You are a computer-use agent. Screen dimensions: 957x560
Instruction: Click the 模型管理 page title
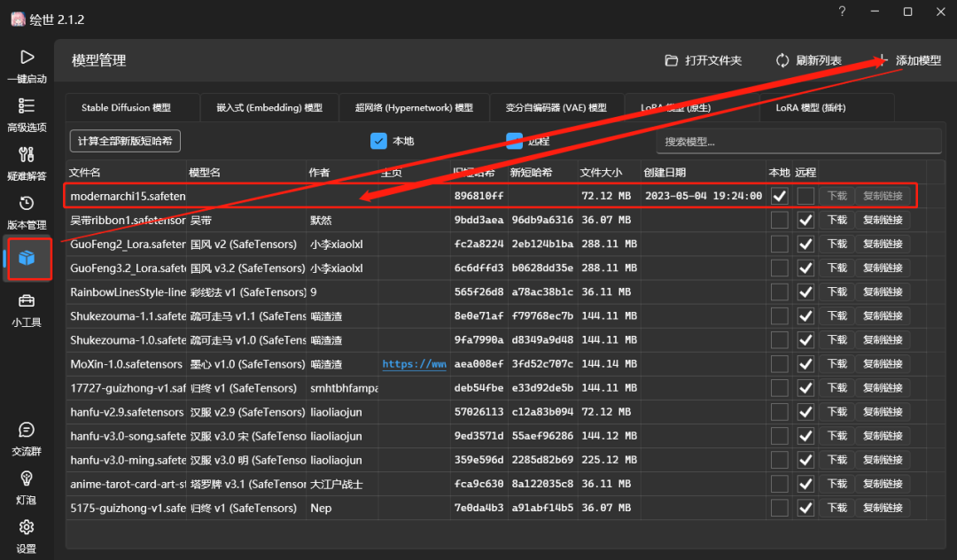coord(99,60)
